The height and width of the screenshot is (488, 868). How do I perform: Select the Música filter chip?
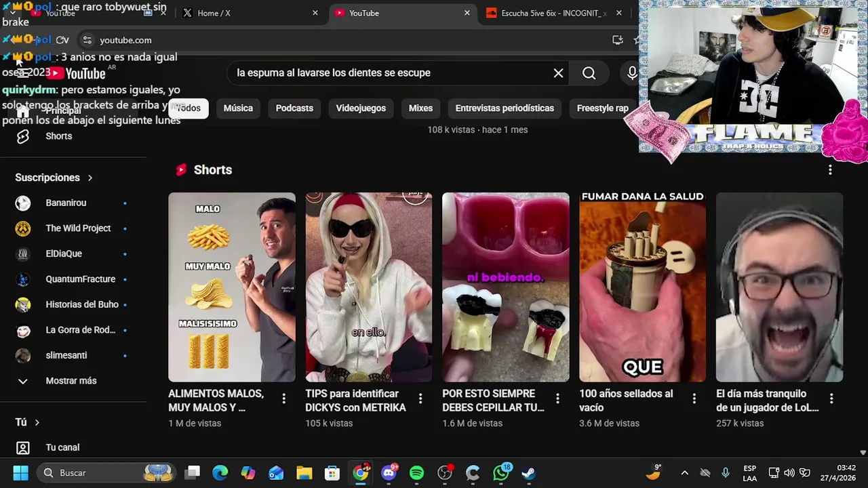pos(238,108)
